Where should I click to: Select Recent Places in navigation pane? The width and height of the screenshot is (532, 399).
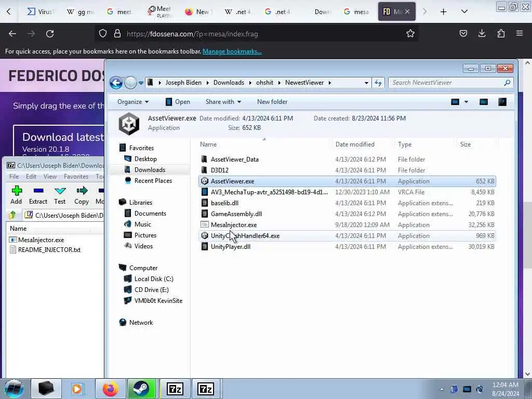click(153, 181)
